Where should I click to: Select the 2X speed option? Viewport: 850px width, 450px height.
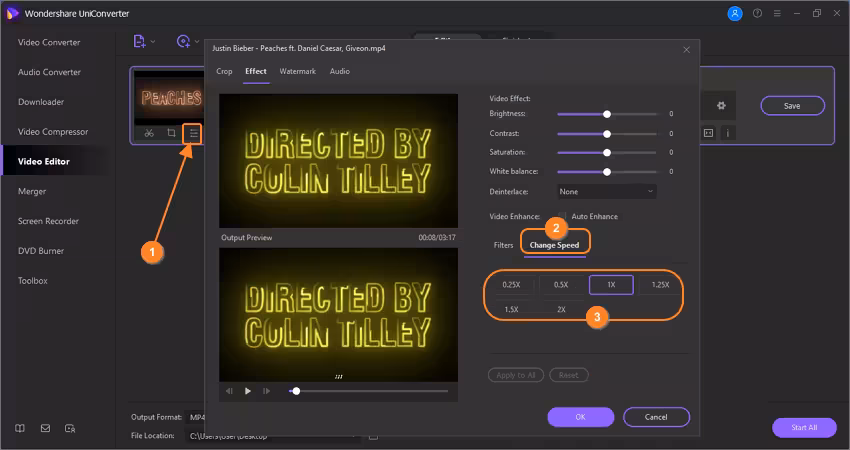[x=561, y=309]
